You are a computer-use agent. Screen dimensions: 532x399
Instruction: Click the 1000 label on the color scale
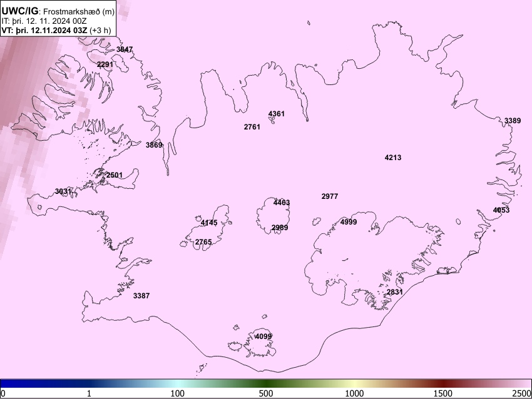coord(354,393)
